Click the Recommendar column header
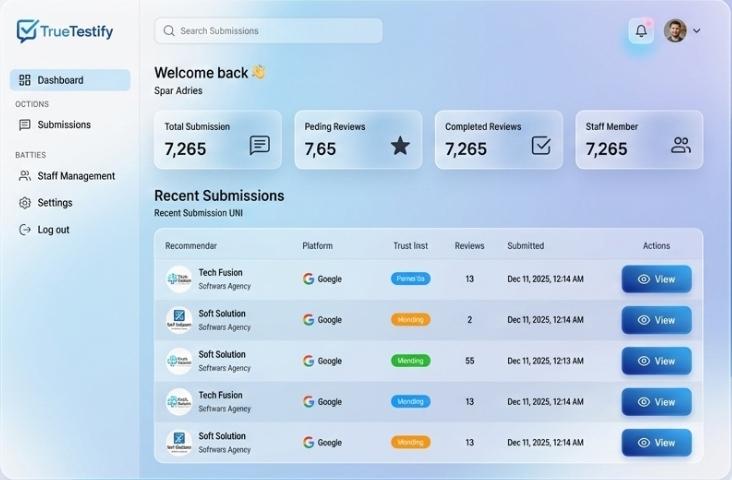Screen dimensions: 732x480 (191, 246)
